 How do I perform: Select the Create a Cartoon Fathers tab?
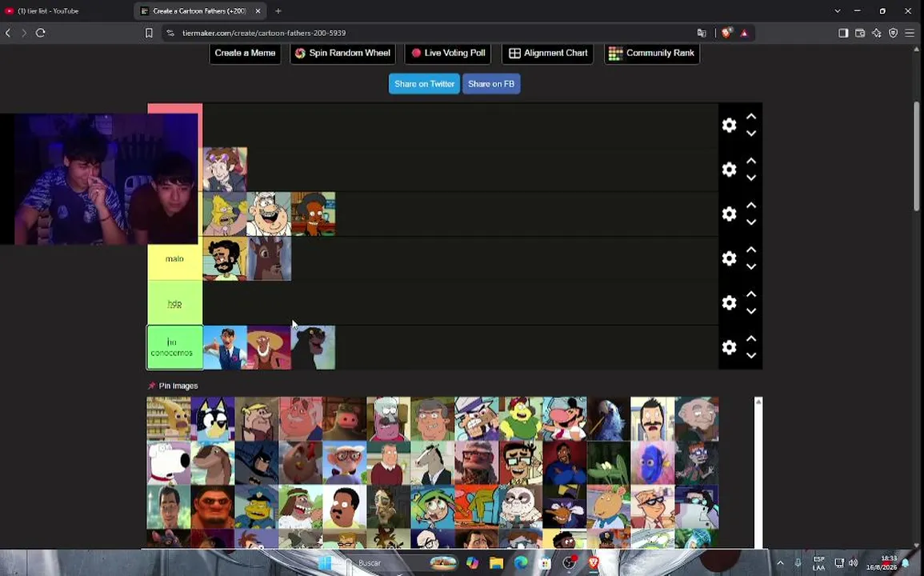tap(198, 11)
